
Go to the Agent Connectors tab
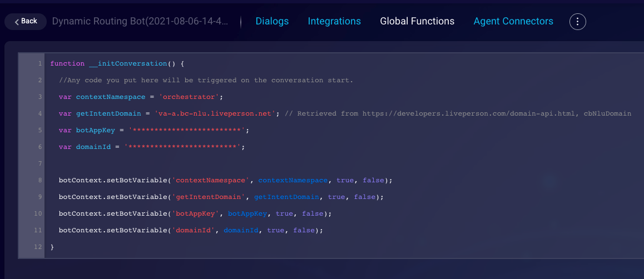513,21
